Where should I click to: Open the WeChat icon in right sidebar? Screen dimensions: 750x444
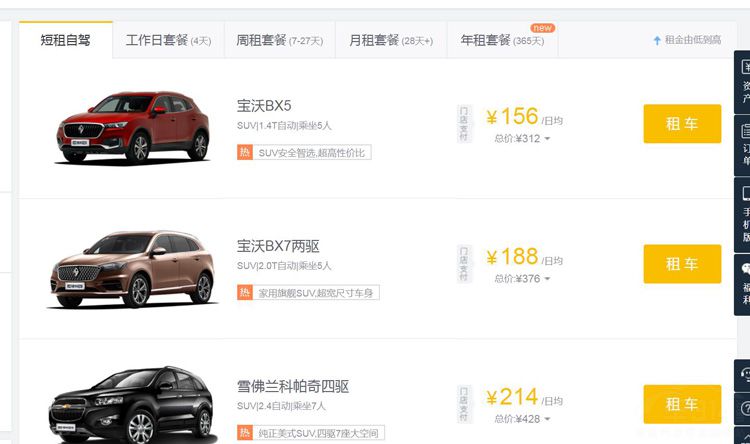[x=745, y=270]
